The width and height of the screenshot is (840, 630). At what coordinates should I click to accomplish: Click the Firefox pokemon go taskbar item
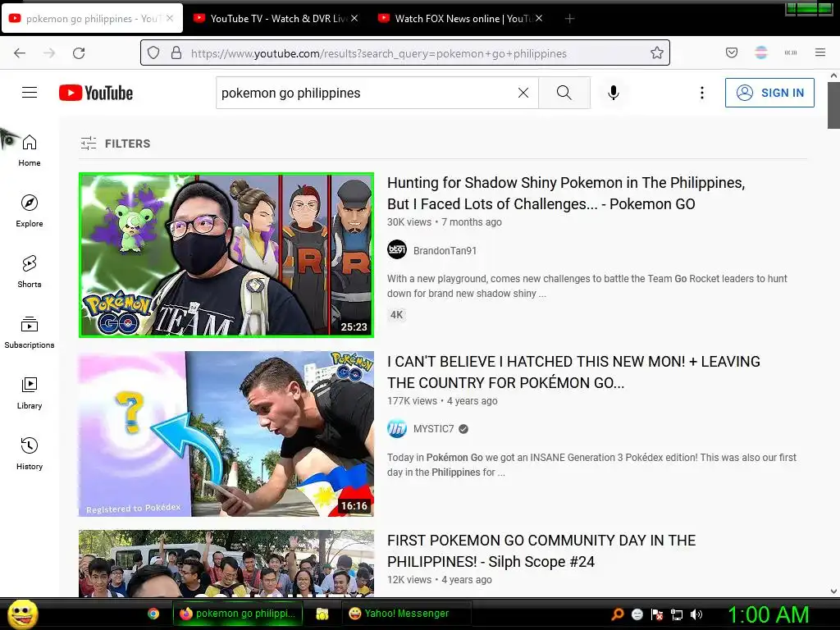238,614
